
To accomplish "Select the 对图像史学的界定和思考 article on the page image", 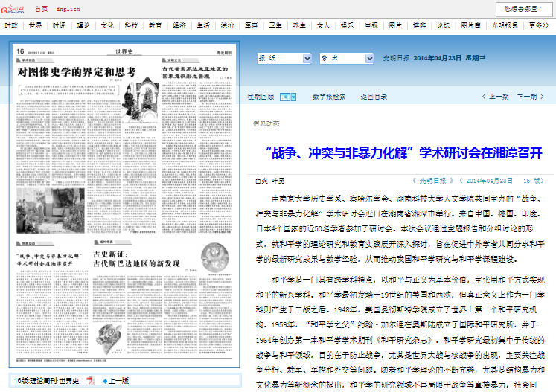I will click(x=77, y=72).
